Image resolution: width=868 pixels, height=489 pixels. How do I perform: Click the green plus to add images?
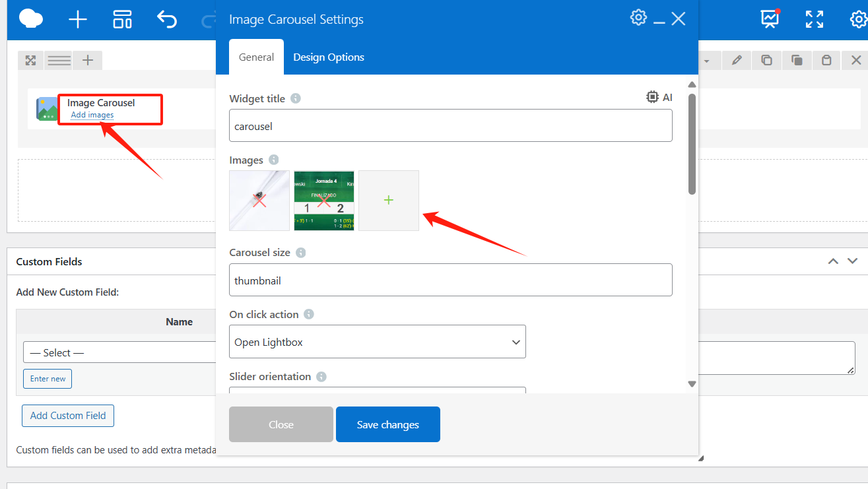[x=389, y=201]
